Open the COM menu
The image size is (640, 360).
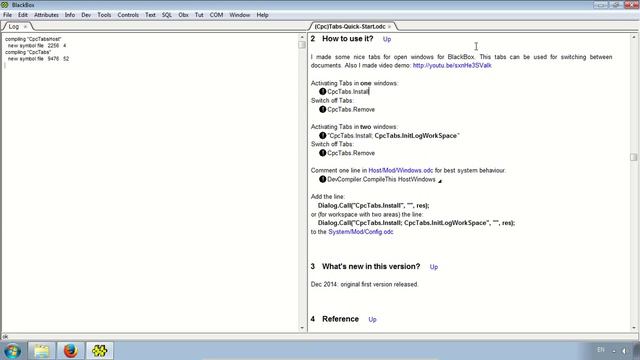pyautogui.click(x=216, y=15)
